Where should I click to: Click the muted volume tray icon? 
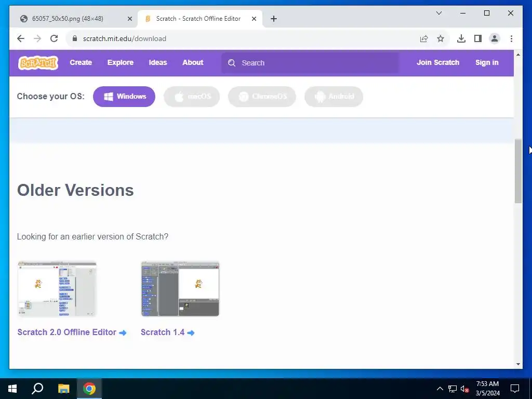coord(465,389)
